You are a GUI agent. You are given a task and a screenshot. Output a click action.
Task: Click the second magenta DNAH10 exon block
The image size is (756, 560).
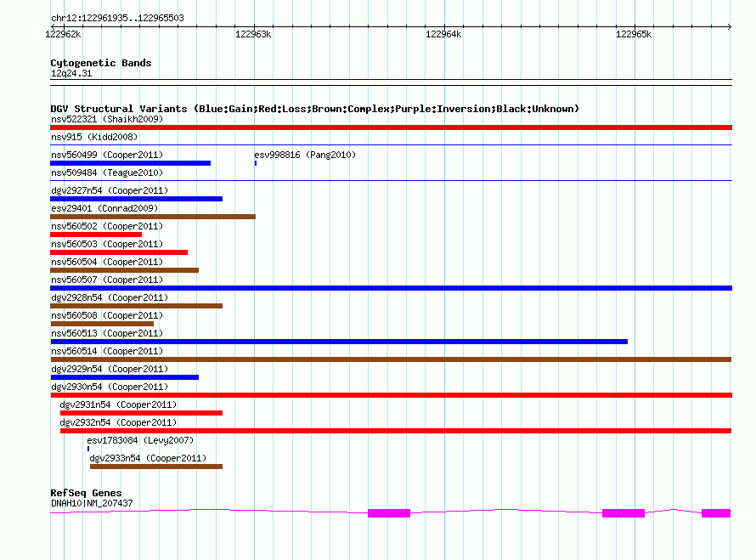coord(623,513)
